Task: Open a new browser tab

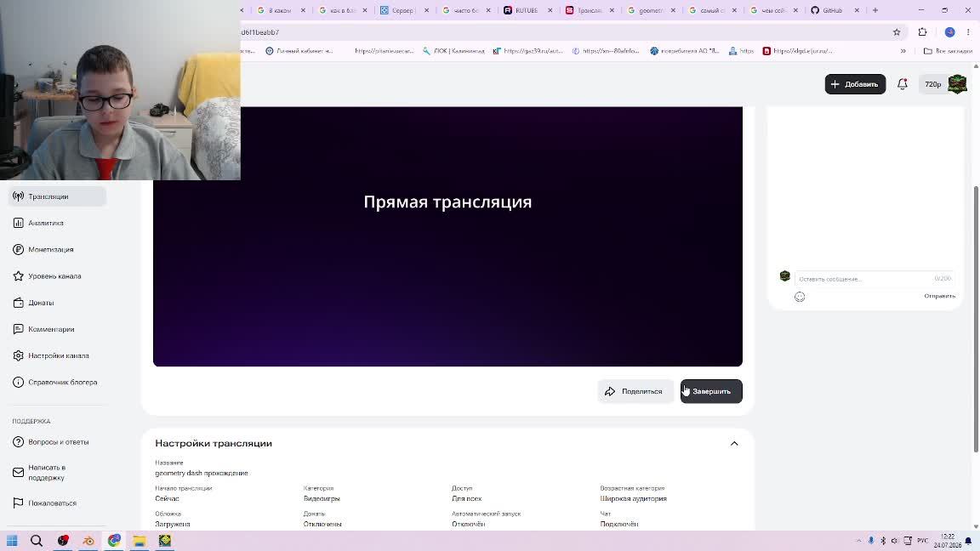Action: click(875, 10)
